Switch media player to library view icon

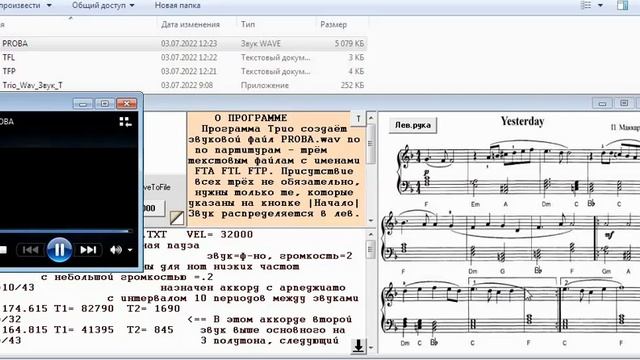125,122
